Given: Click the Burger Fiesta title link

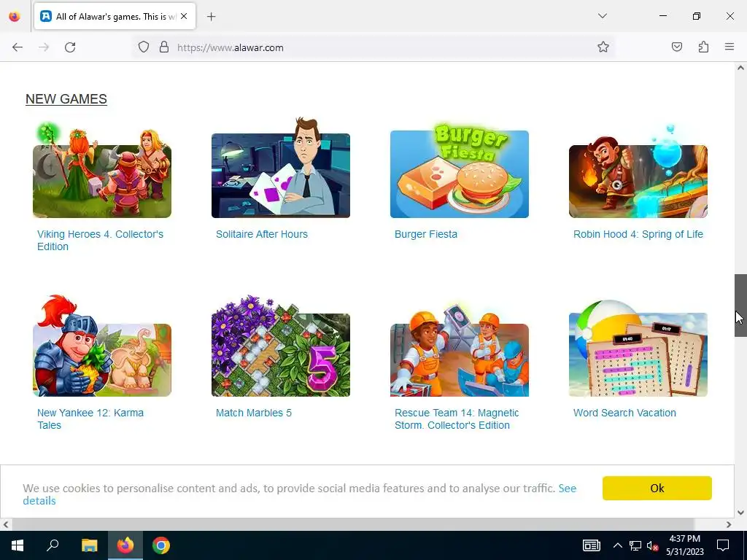Looking at the screenshot, I should point(426,234).
